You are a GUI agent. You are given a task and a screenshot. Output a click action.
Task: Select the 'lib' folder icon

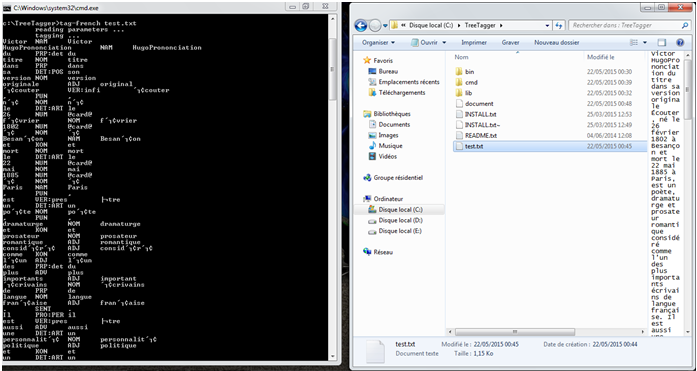tap(459, 93)
